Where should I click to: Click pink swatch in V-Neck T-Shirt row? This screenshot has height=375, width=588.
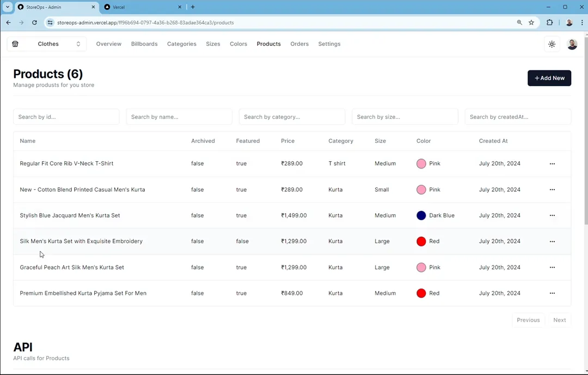[x=421, y=164]
